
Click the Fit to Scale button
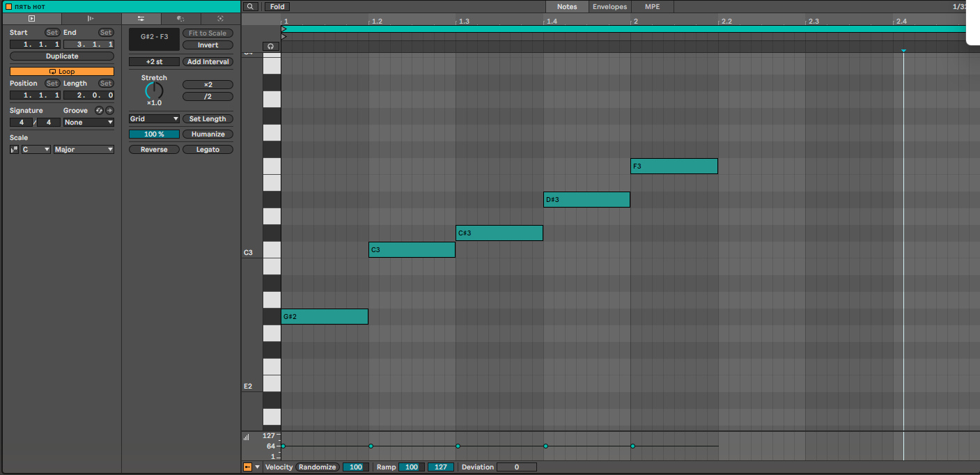(x=208, y=33)
